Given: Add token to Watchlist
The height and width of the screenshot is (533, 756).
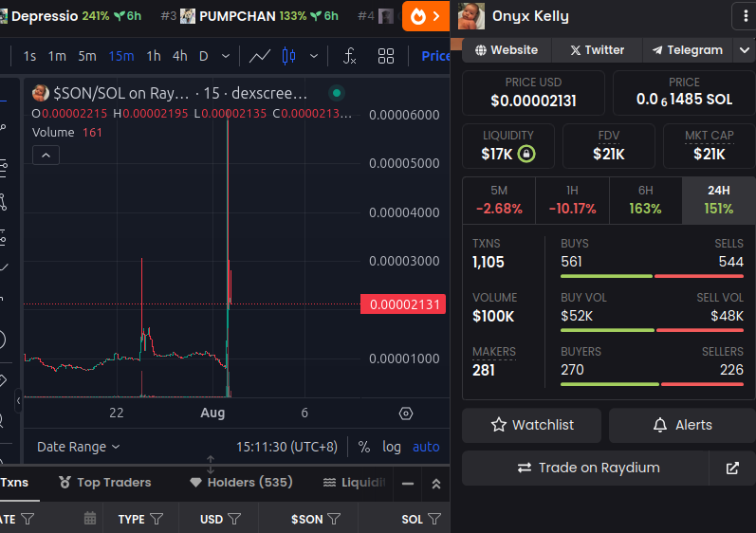Looking at the screenshot, I should (532, 425).
